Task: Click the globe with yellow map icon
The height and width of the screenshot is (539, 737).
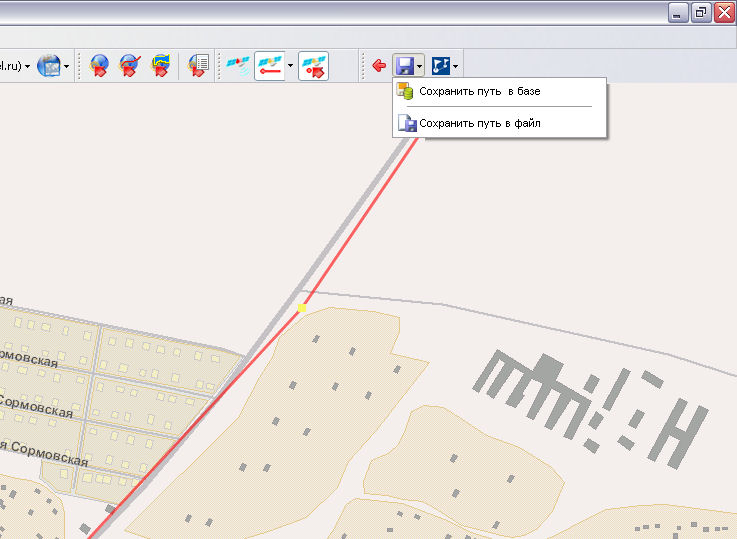Action: pyautogui.click(x=160, y=66)
